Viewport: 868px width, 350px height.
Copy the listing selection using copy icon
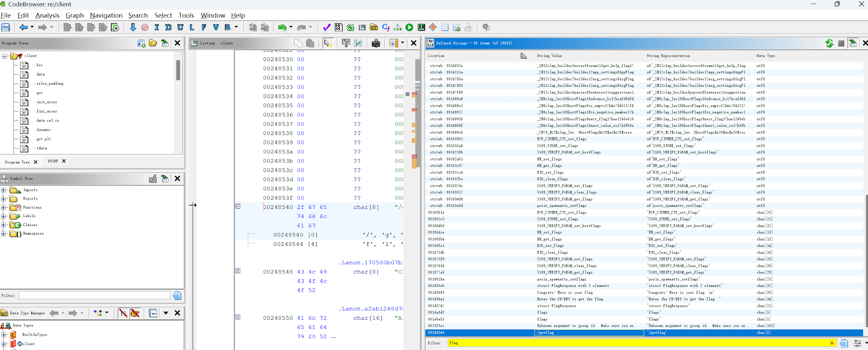298,43
